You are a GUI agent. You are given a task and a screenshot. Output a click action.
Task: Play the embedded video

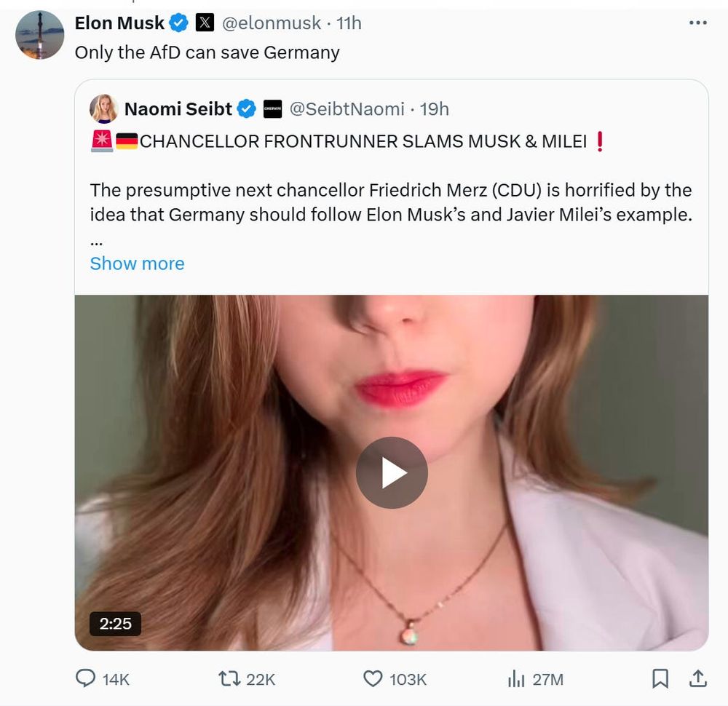(392, 472)
